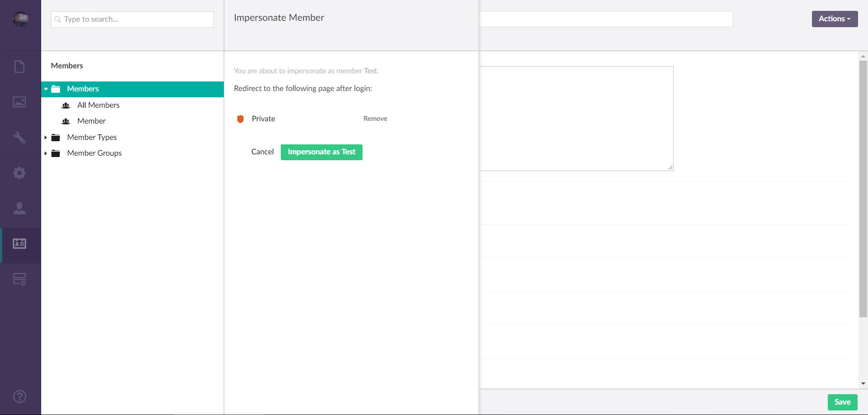868x415 pixels.
Task: Open the Help question mark icon
Action: (19, 396)
